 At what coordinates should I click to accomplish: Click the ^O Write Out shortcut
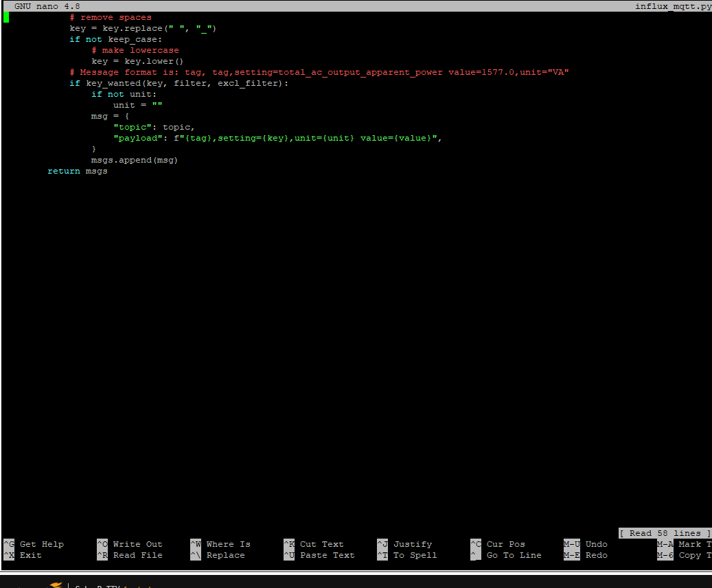[x=130, y=544]
